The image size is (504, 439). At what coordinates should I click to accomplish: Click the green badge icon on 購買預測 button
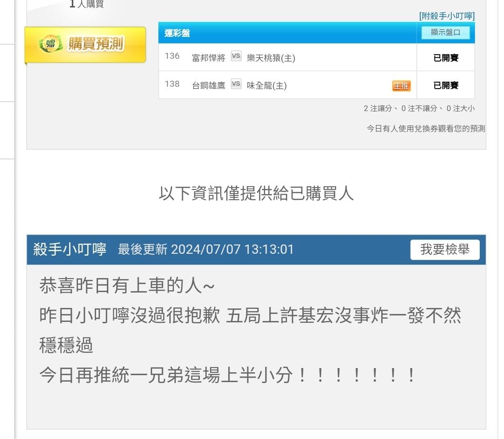pos(50,44)
